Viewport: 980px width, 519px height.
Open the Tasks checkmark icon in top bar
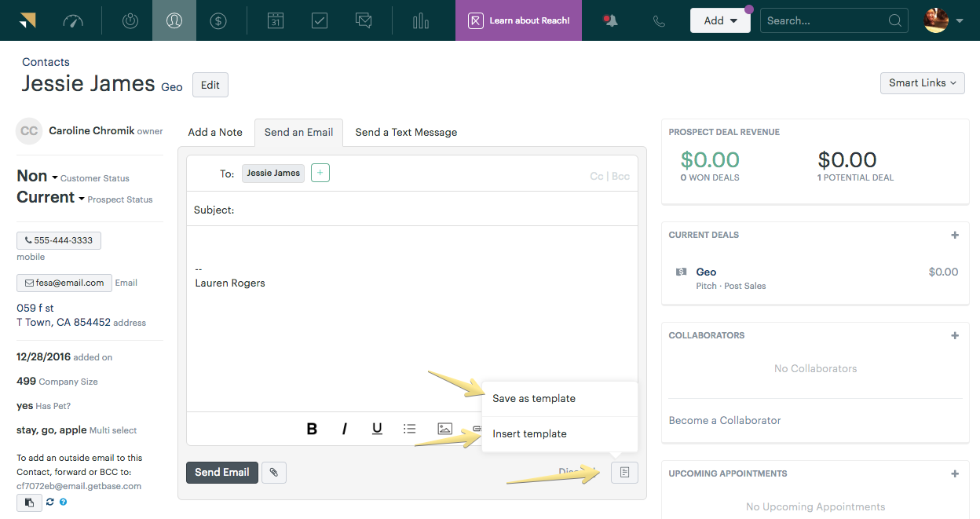(x=319, y=20)
